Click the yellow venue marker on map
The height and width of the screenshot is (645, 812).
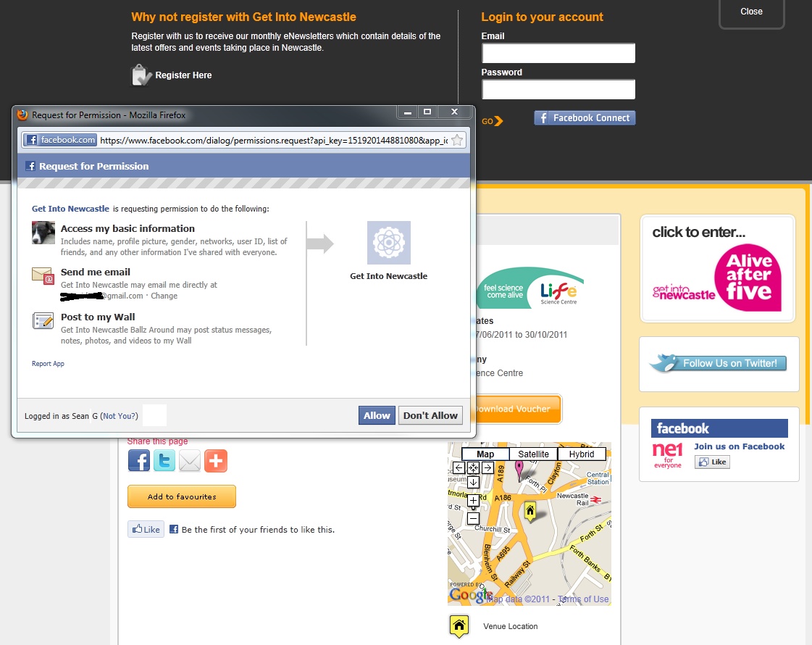pos(530,511)
